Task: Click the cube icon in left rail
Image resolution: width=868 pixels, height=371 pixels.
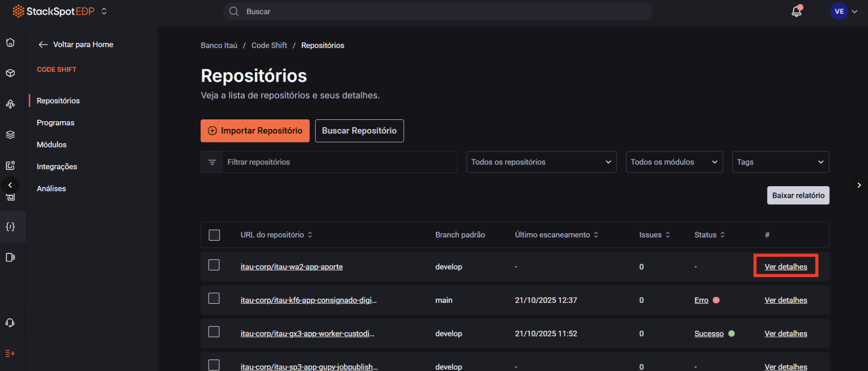Action: (10, 73)
